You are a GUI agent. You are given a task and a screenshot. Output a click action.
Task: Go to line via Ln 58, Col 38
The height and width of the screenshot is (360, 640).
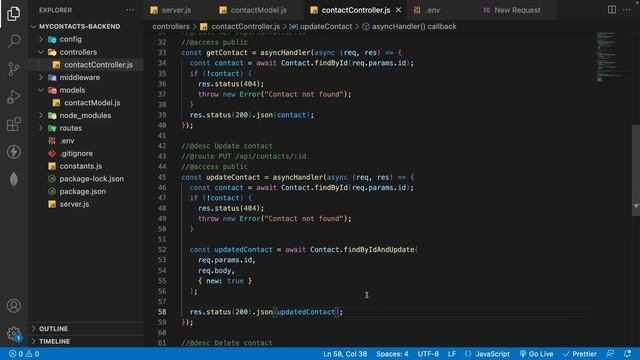[345, 354]
